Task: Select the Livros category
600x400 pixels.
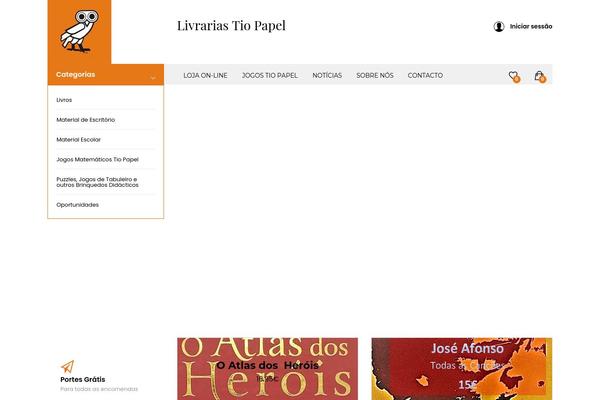Action: [64, 100]
